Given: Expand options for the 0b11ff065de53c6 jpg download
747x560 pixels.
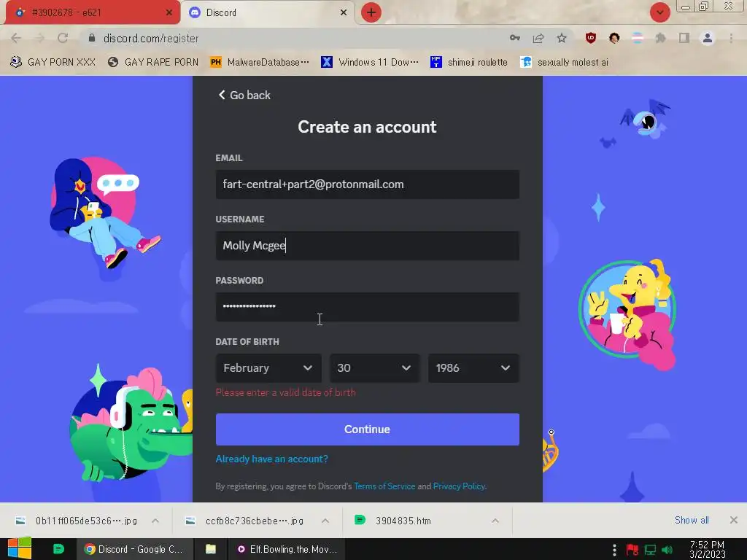Looking at the screenshot, I should click(x=155, y=521).
